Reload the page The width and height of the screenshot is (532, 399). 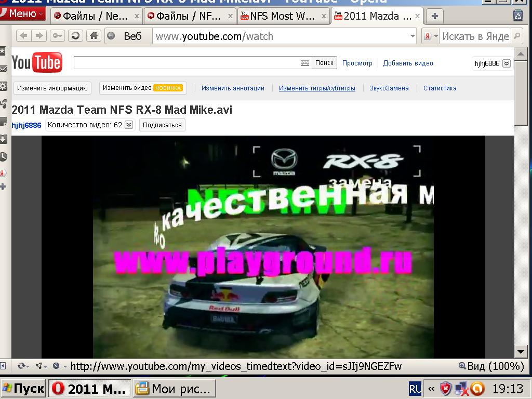pos(76,36)
